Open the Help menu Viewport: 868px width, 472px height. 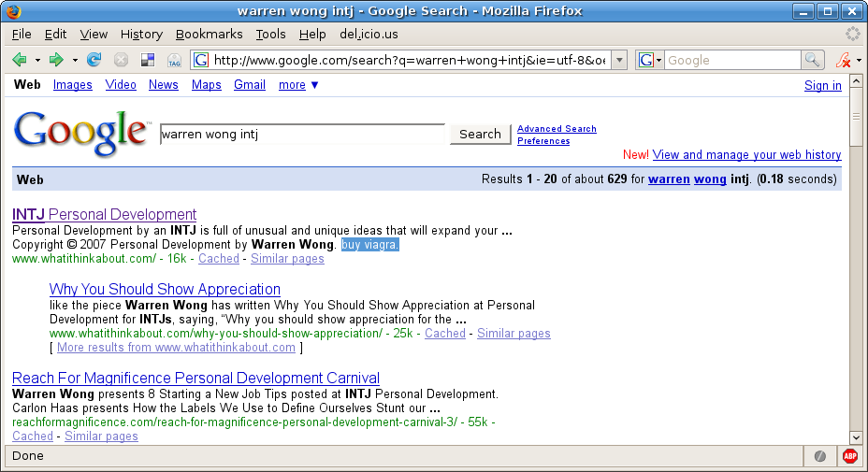312,35
